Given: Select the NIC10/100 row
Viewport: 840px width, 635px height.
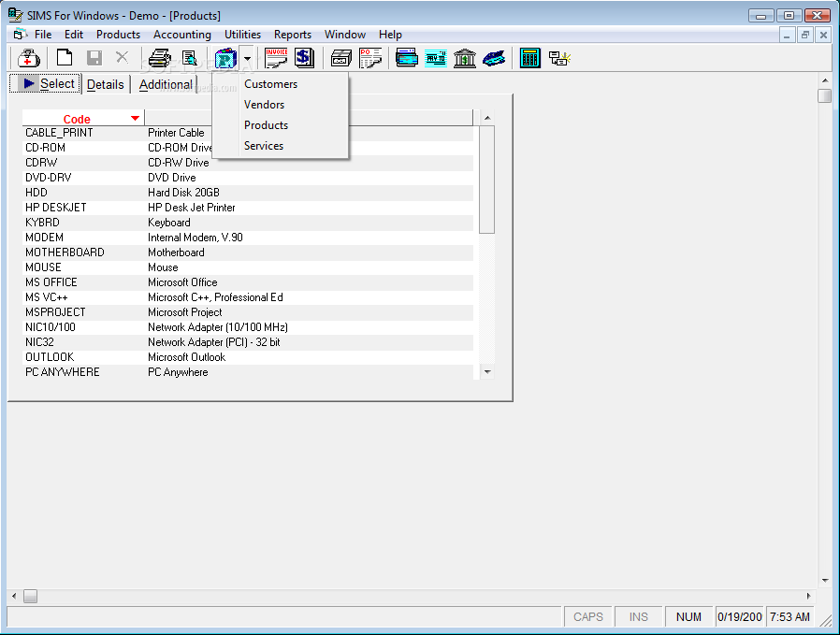Looking at the screenshot, I should pyautogui.click(x=248, y=327).
